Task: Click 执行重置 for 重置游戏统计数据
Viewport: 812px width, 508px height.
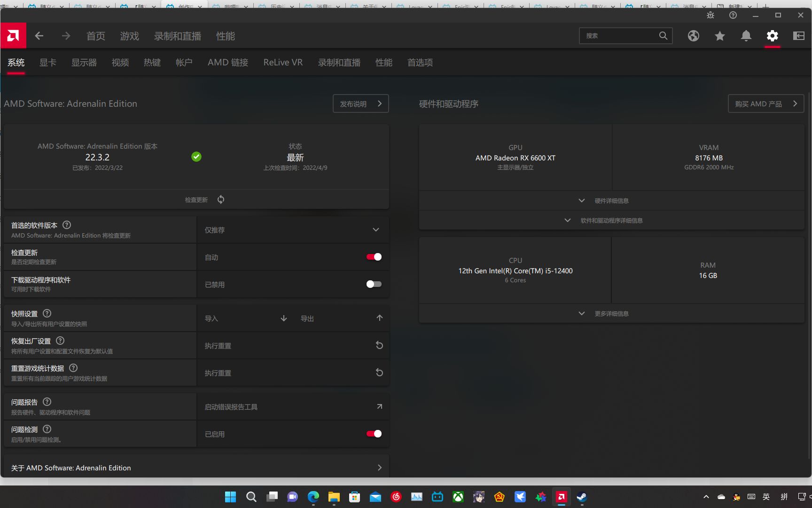Action: click(x=293, y=373)
